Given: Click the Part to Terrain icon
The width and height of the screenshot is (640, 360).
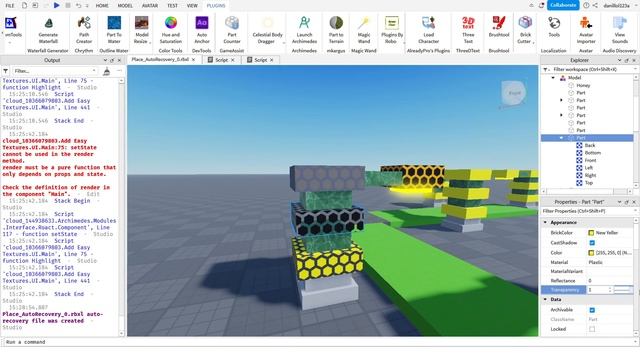Looking at the screenshot, I should 336,23.
